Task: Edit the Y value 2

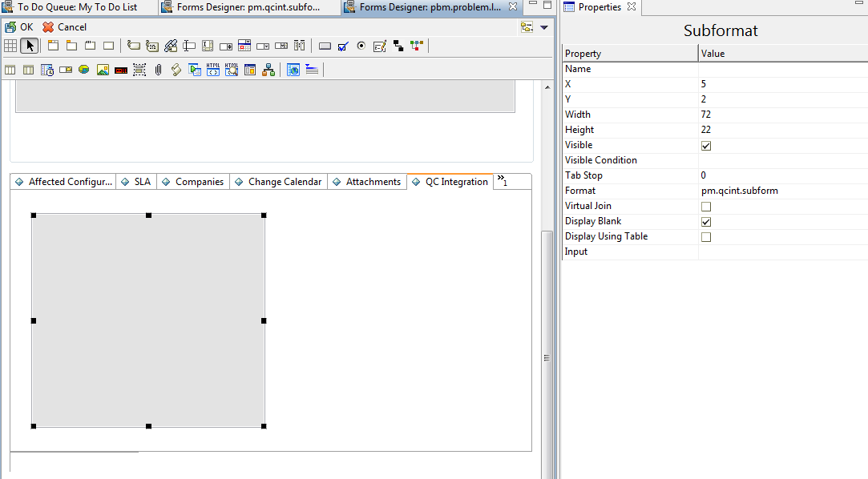Action: pos(783,99)
